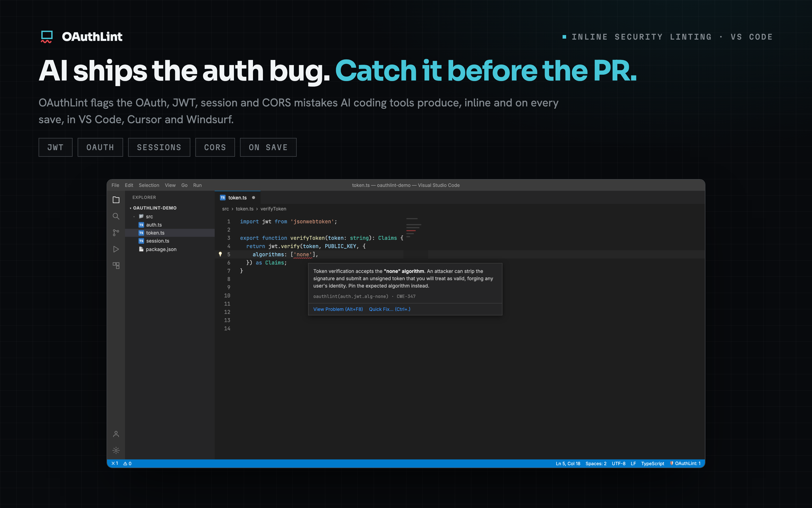This screenshot has width=812, height=508.
Task: Click the verifyToken breadcrumb segment
Action: pos(273,209)
